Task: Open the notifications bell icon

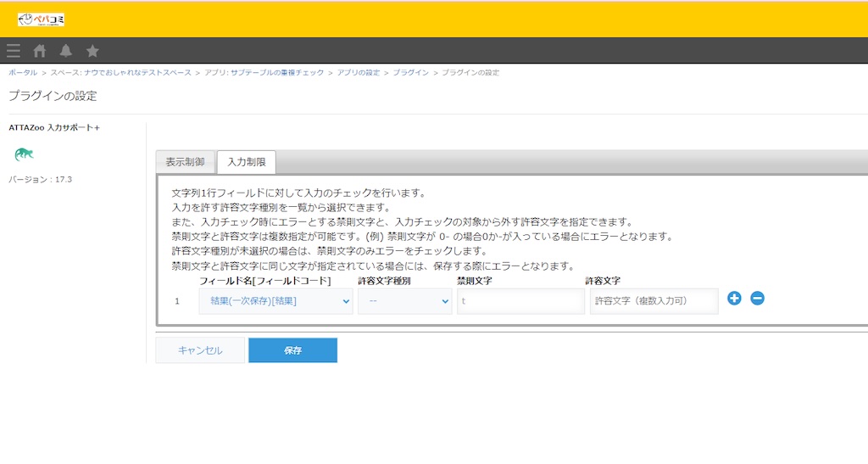Action: tap(66, 51)
